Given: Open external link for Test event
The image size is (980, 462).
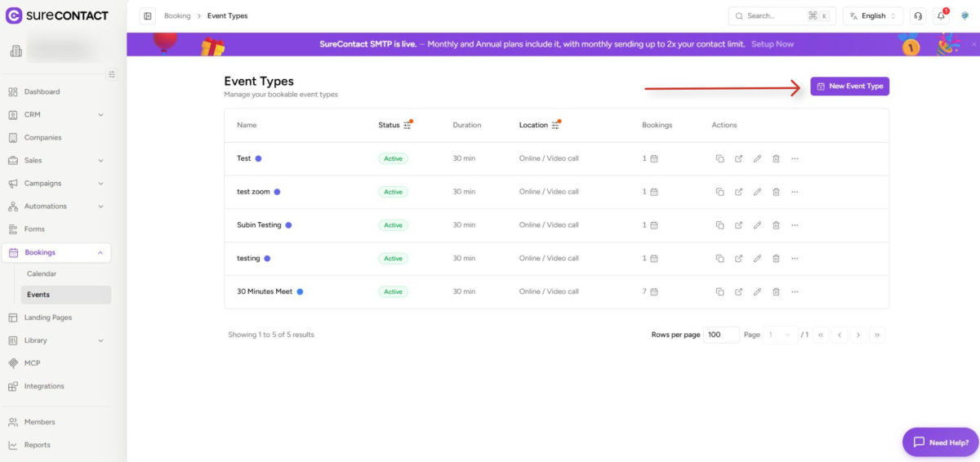Looking at the screenshot, I should pos(738,158).
